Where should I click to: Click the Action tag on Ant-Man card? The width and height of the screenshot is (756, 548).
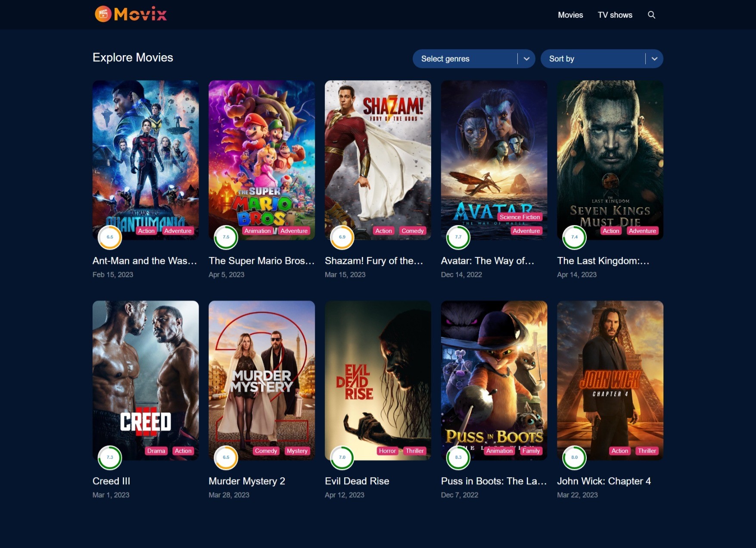coord(146,231)
